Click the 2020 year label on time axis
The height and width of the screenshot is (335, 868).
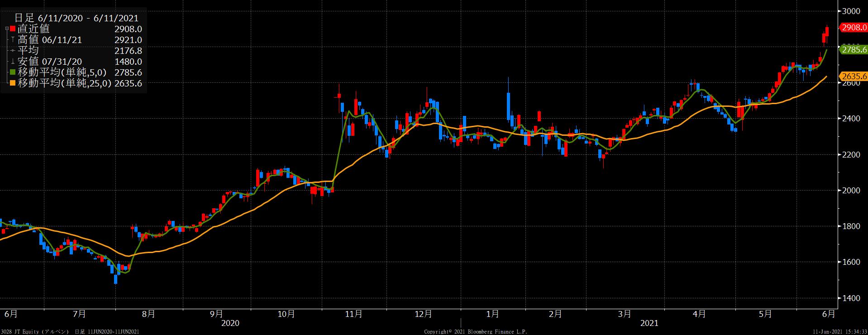pyautogui.click(x=230, y=323)
